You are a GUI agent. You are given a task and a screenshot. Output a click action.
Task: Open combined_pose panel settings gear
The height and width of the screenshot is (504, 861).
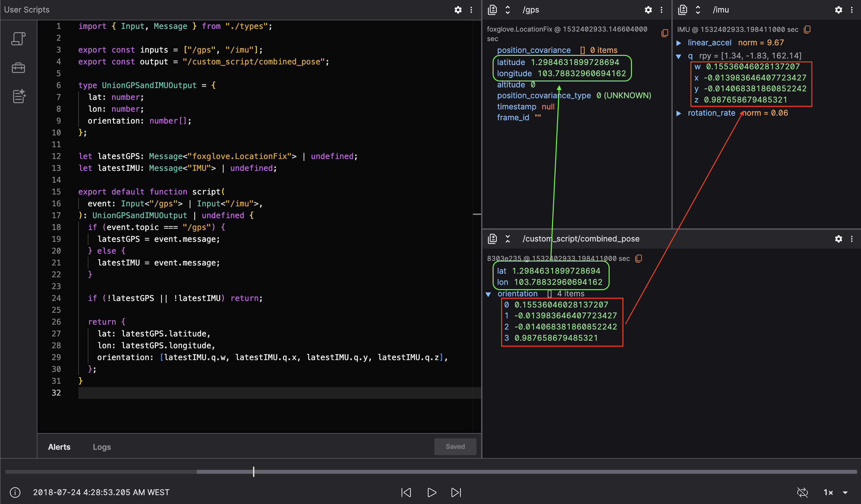[x=838, y=239]
